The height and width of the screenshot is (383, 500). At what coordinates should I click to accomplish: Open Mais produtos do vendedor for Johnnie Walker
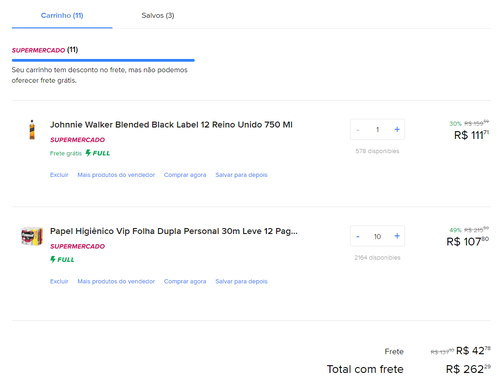point(116,175)
